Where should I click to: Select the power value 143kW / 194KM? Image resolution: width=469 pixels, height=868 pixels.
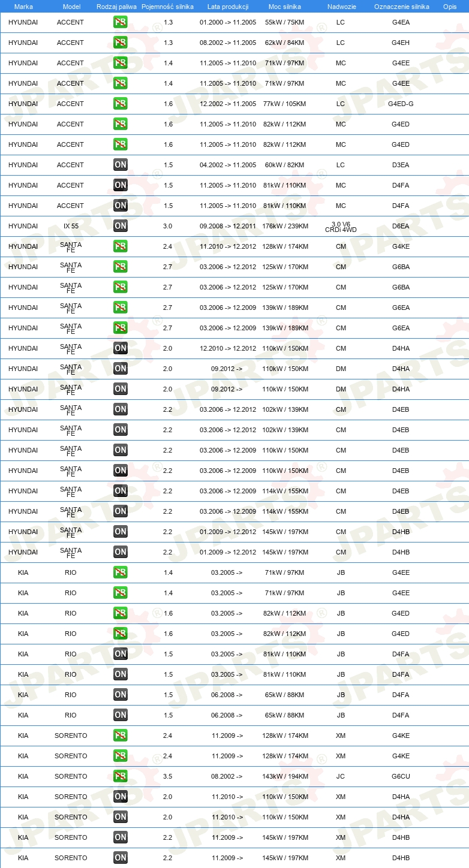285,776
